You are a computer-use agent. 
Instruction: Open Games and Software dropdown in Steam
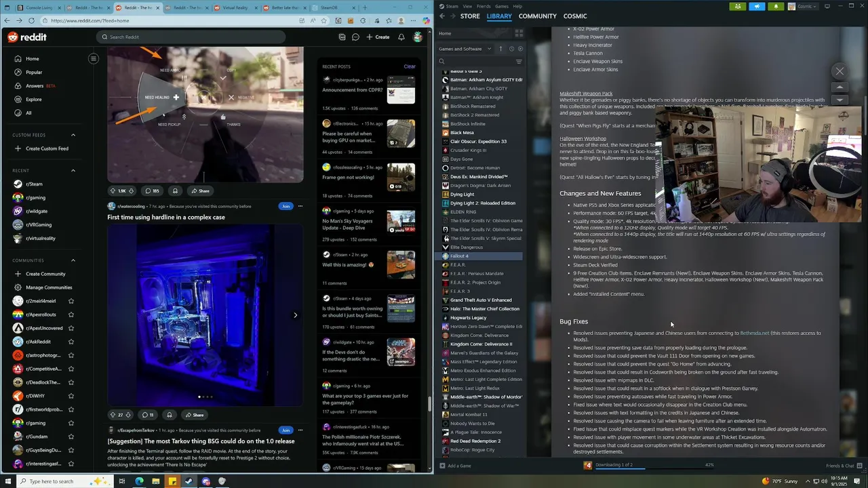pyautogui.click(x=465, y=49)
